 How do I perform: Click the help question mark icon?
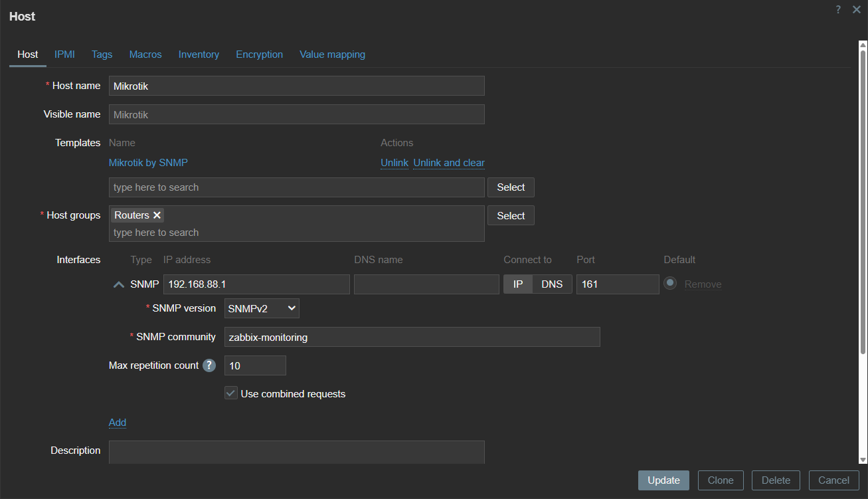(838, 9)
